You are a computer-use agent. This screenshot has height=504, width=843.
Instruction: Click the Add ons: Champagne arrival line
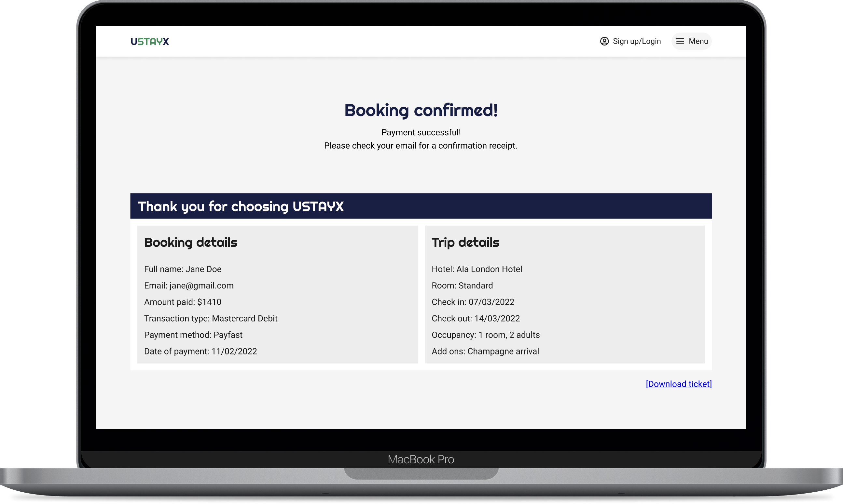coord(485,351)
